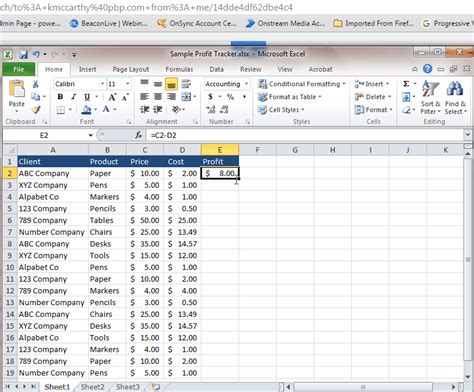Image resolution: width=474 pixels, height=392 pixels.
Task: Click Align Text Right icon
Action: tap(171, 97)
